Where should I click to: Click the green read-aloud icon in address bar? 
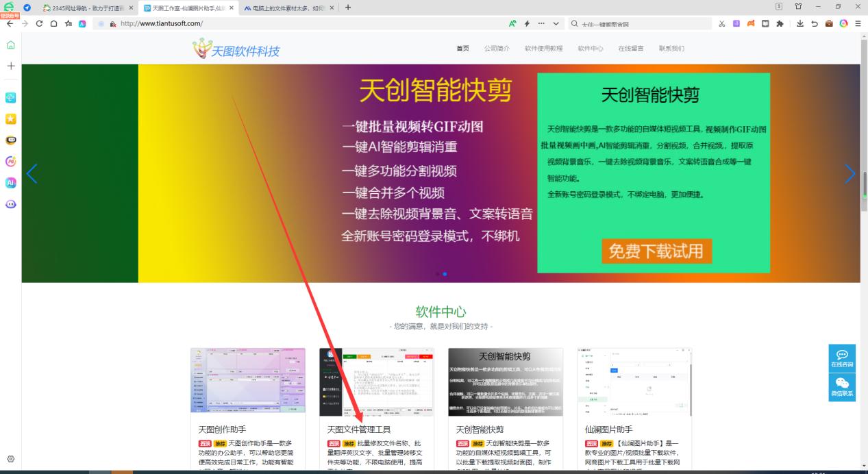point(512,23)
